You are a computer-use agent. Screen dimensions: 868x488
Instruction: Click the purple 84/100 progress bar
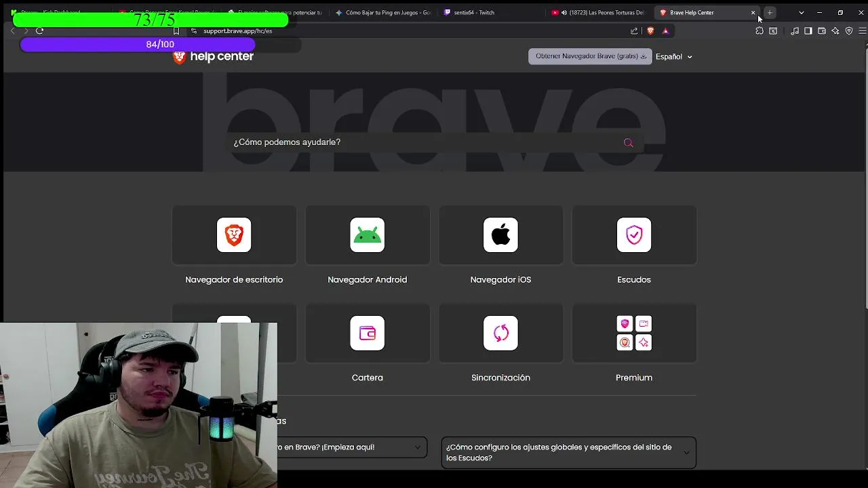(138, 44)
